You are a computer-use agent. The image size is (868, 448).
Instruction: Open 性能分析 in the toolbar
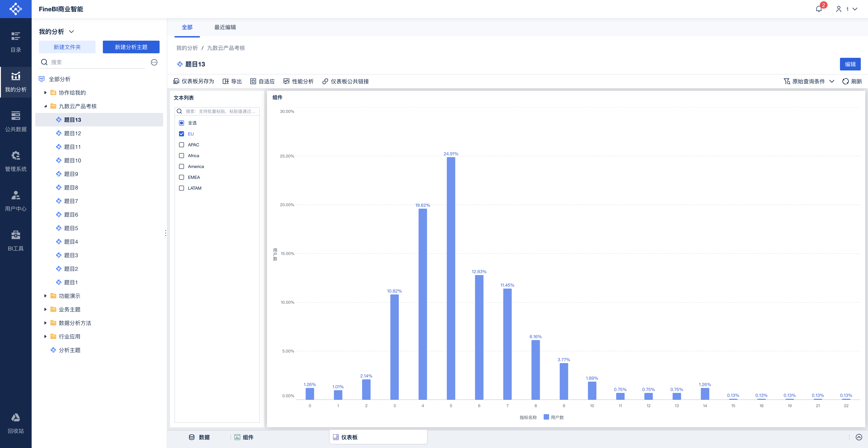299,81
